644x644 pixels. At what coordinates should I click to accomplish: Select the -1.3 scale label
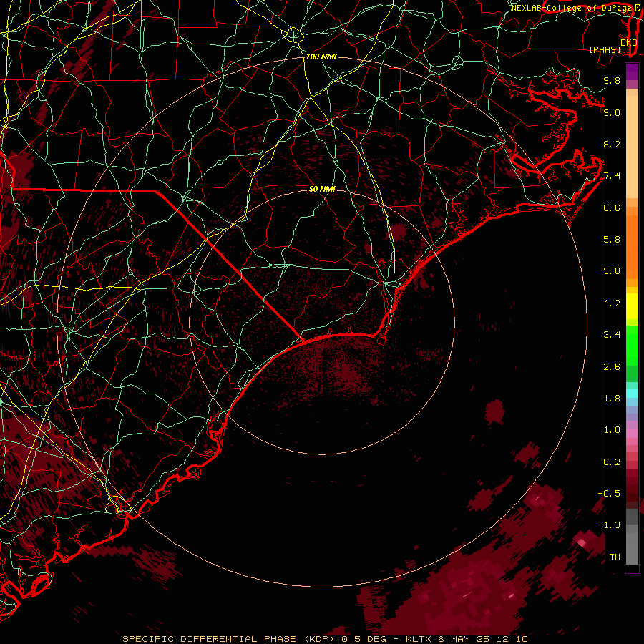tap(609, 525)
